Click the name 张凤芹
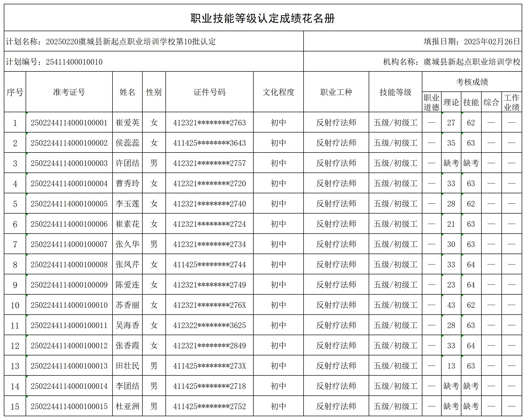 (x=127, y=264)
